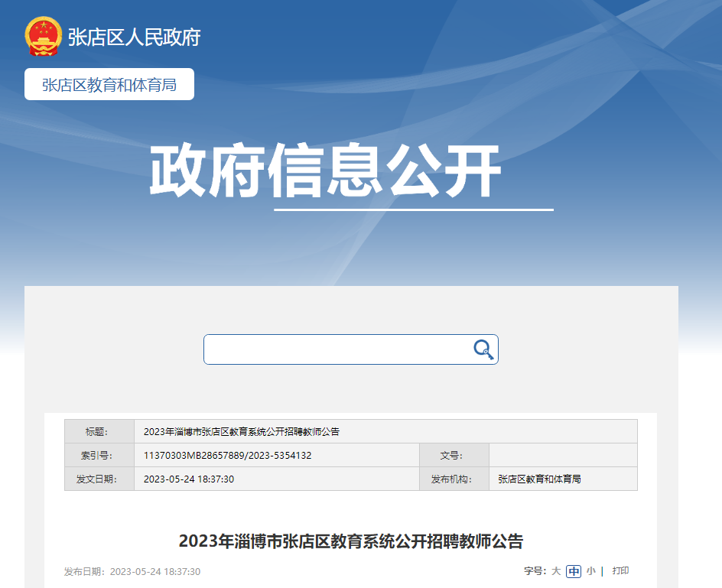Open the 张店区人民政府 site title link
Viewport: 722px width, 588px height.
click(135, 37)
